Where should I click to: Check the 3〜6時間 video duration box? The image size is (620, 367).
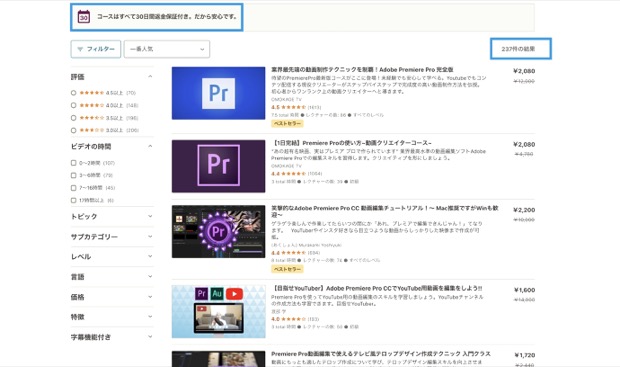tap(74, 175)
